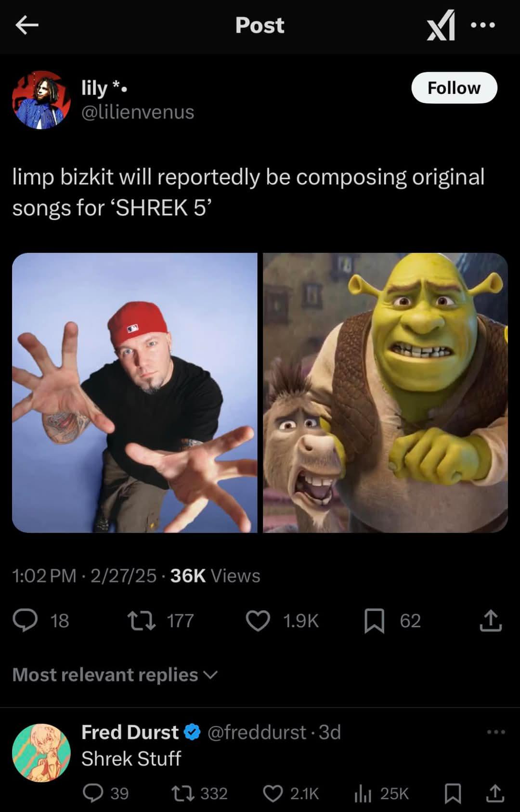Like Fred Durst's Shrek Stuff reply

(x=273, y=793)
